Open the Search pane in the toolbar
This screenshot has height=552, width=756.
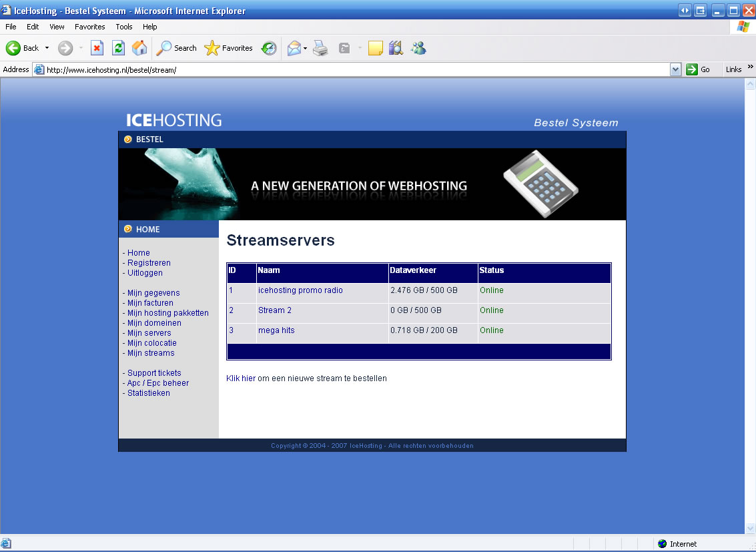[x=176, y=48]
